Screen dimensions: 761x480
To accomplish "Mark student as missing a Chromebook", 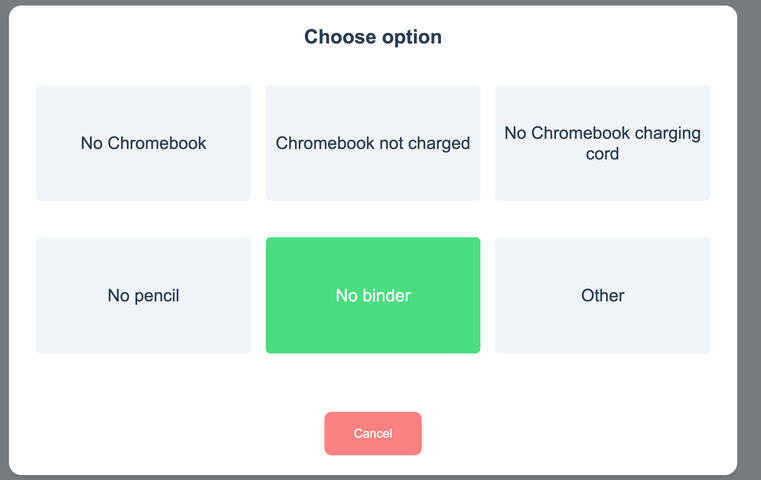I will point(143,143).
